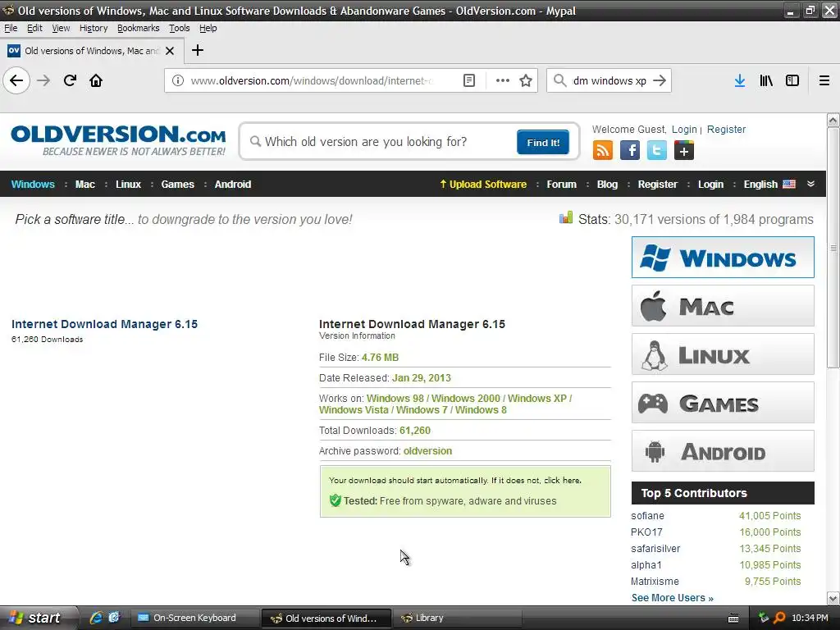840x630 pixels.
Task: Open the Help menu
Action: pyautogui.click(x=208, y=28)
